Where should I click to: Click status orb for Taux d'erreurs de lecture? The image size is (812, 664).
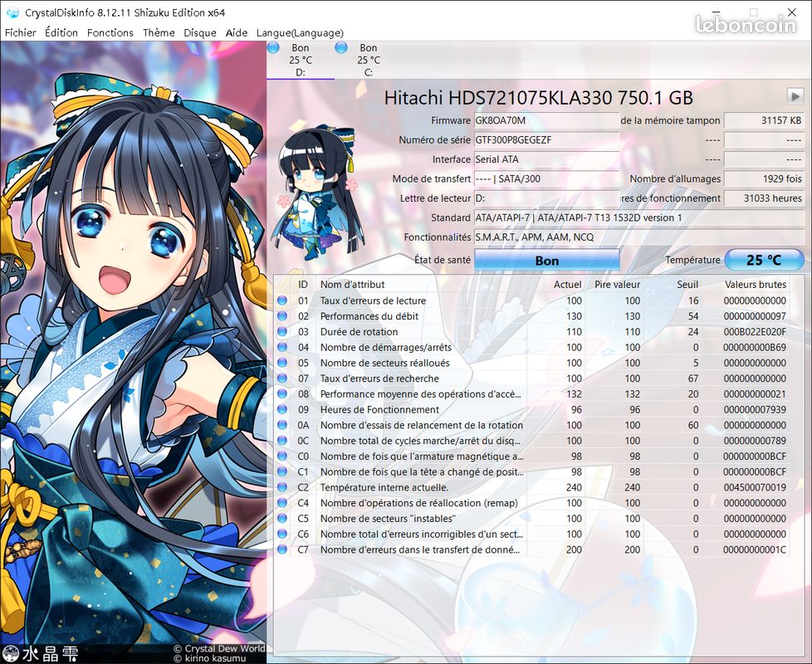click(282, 300)
